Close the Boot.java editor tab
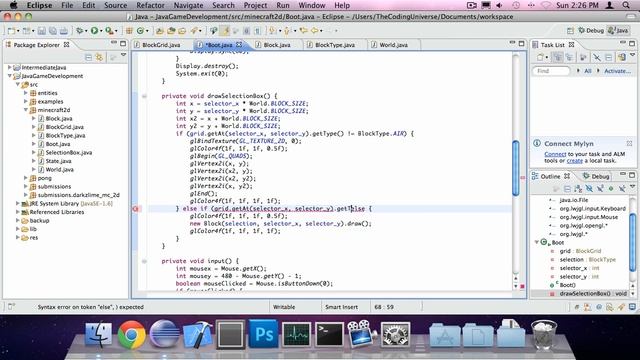The width and height of the screenshot is (640, 360). pos(239,44)
